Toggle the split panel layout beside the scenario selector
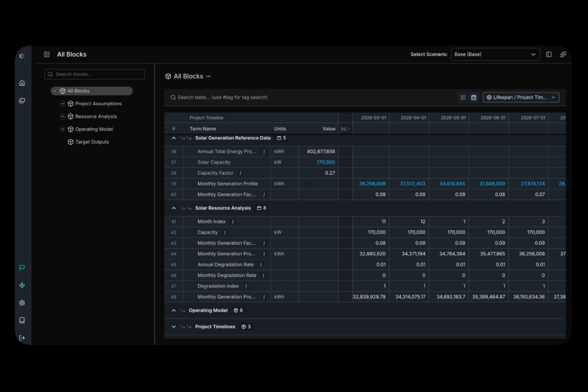Viewport: 588px width, 392px height. [x=548, y=54]
